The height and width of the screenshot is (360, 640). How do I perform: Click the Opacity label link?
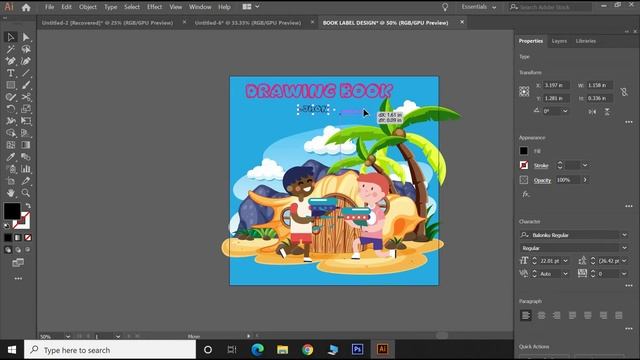542,180
